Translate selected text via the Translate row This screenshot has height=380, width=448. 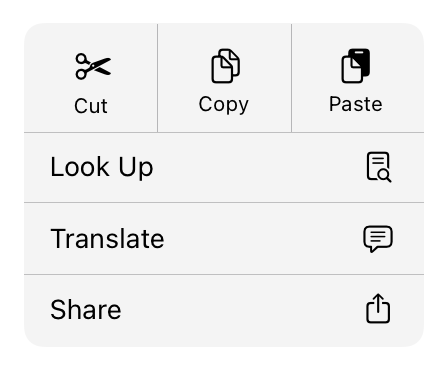(x=224, y=239)
